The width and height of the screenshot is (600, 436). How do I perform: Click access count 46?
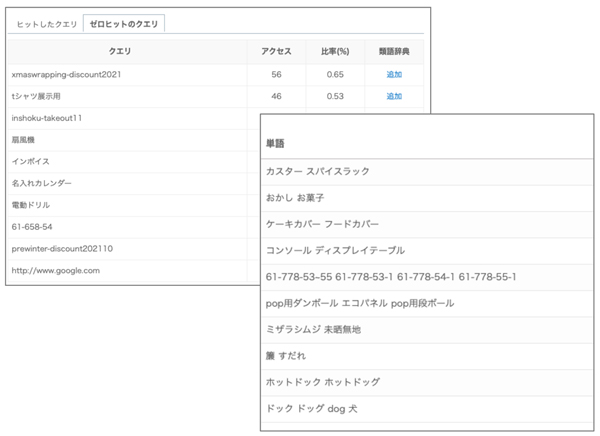pos(276,96)
